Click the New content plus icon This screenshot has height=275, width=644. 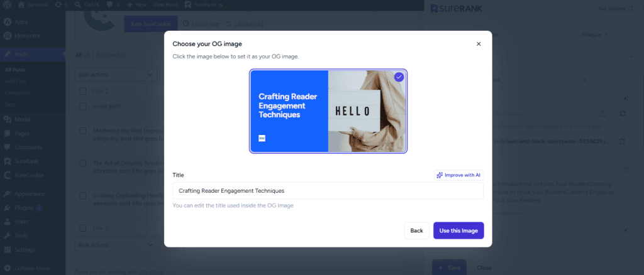tap(130, 5)
